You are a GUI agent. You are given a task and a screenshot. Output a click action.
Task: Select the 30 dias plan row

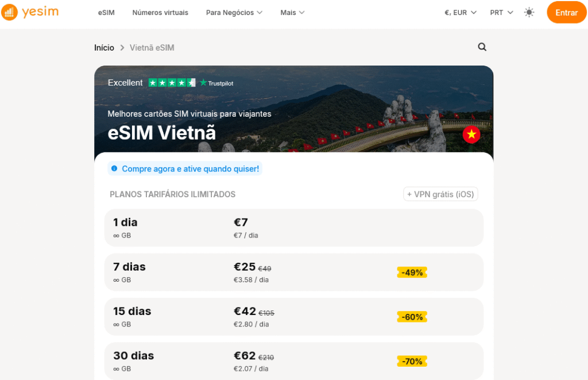(x=293, y=361)
